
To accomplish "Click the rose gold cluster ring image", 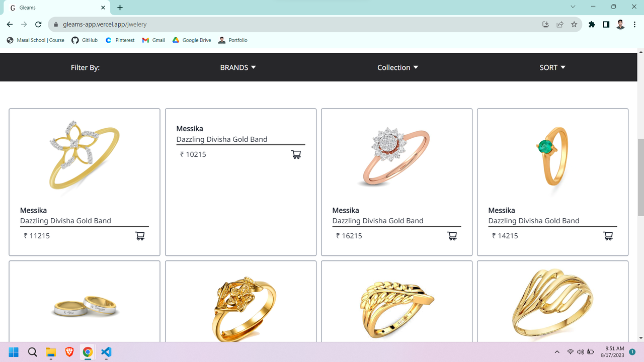I will tap(396, 157).
